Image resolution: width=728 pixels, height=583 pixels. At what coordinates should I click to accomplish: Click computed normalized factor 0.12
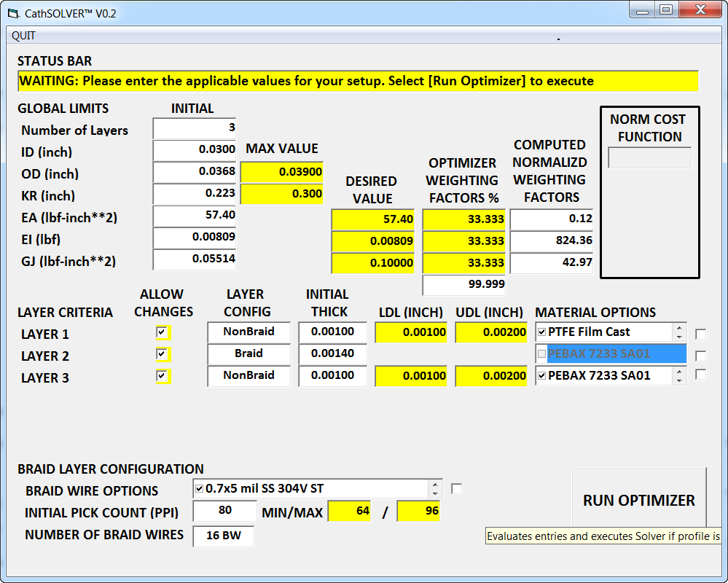coord(552,219)
